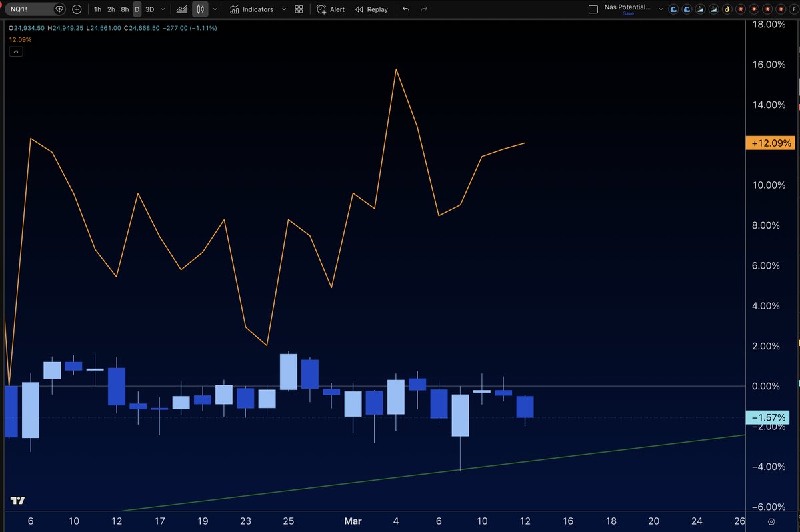Viewport: 800px width, 532px height.
Task: Click the 24 date label on time axis
Action: (697, 521)
